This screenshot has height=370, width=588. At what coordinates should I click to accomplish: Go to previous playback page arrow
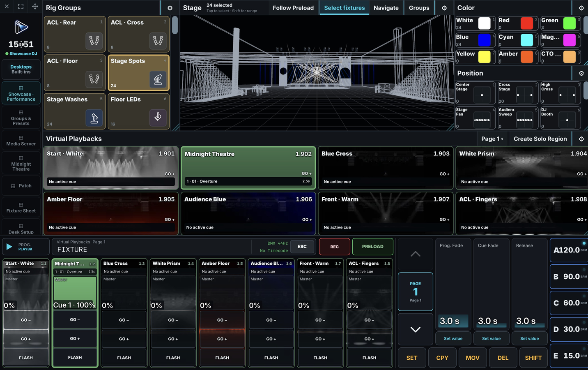tap(416, 254)
